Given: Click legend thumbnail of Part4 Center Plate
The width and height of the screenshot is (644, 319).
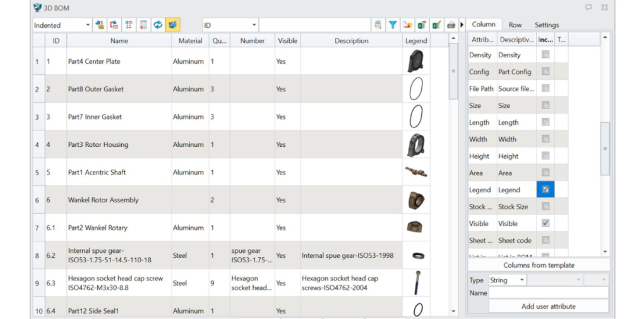Looking at the screenshot, I should (x=415, y=61).
